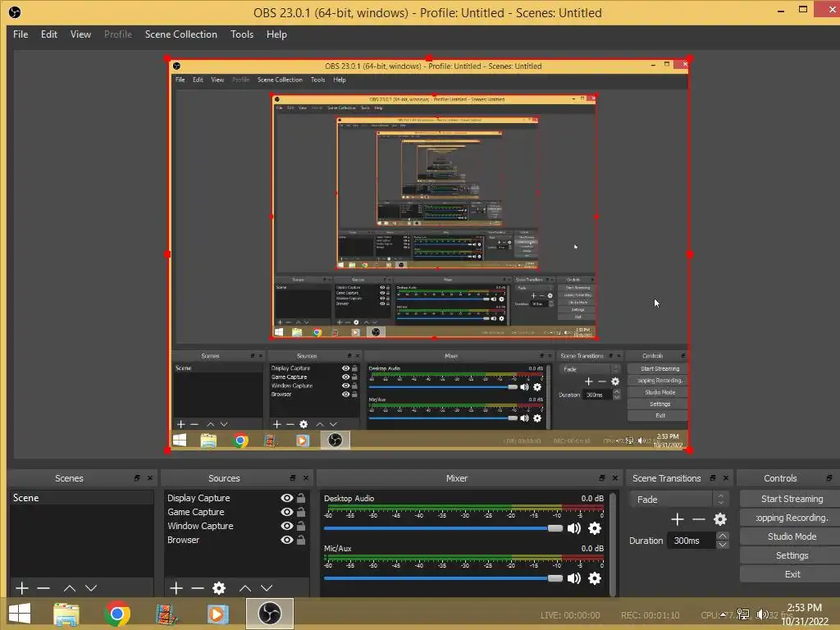Viewport: 840px width, 630px height.
Task: Click the Duration 300ms field
Action: [691, 541]
